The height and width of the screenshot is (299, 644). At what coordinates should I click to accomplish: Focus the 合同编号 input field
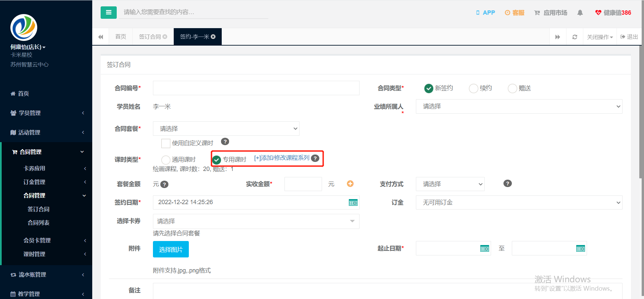[256, 88]
